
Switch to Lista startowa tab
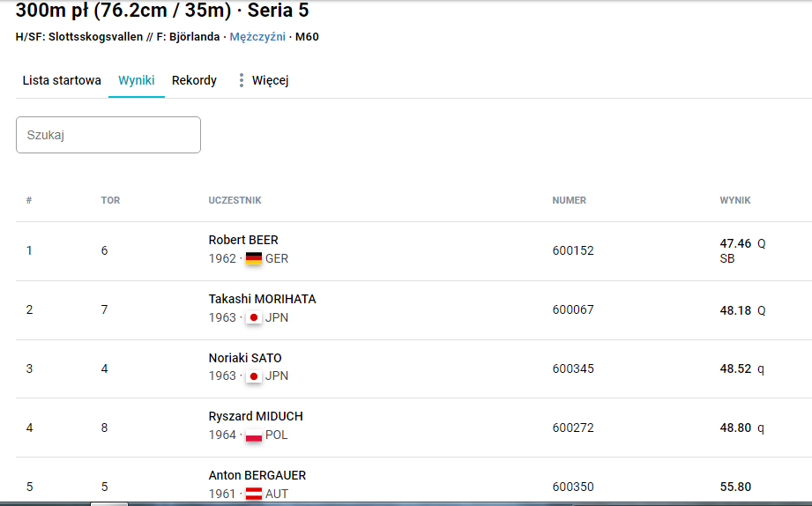click(62, 80)
